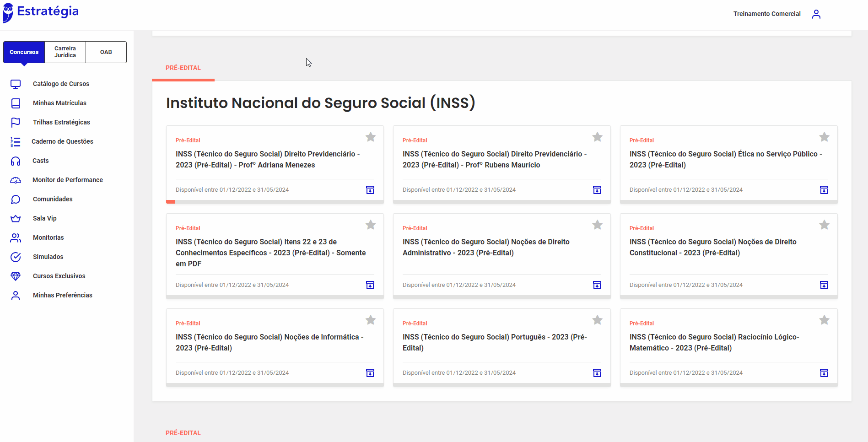Screen dimensions: 868x442
Task: Click the Minhas Matrículas book icon
Action: click(16, 103)
